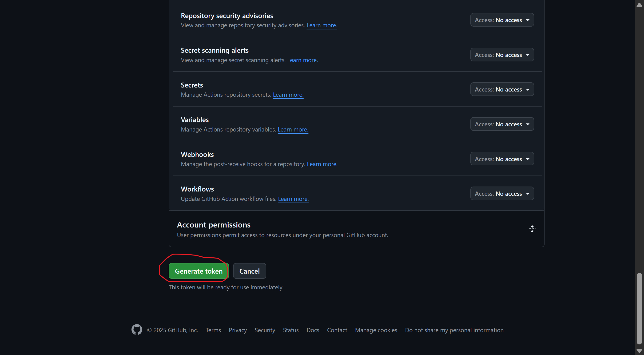Image resolution: width=644 pixels, height=355 pixels.
Task: Open the Terms footer link
Action: [x=213, y=330]
